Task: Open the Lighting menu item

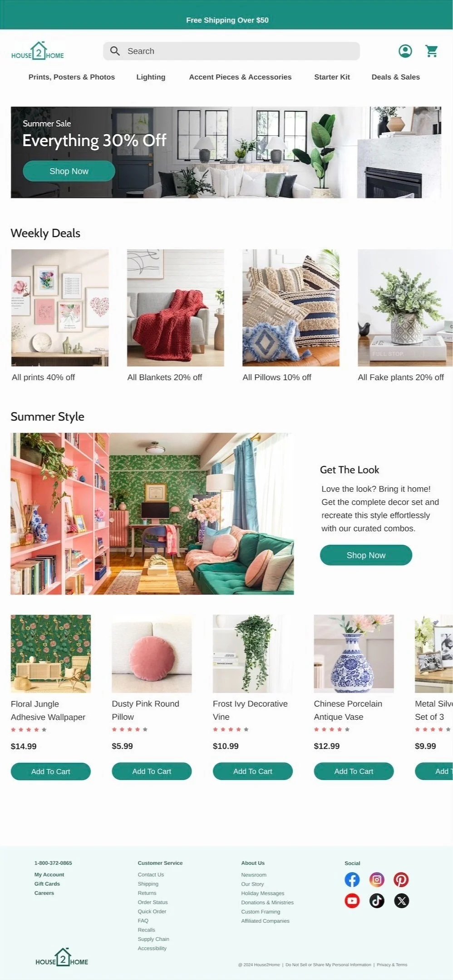Action: pyautogui.click(x=151, y=77)
